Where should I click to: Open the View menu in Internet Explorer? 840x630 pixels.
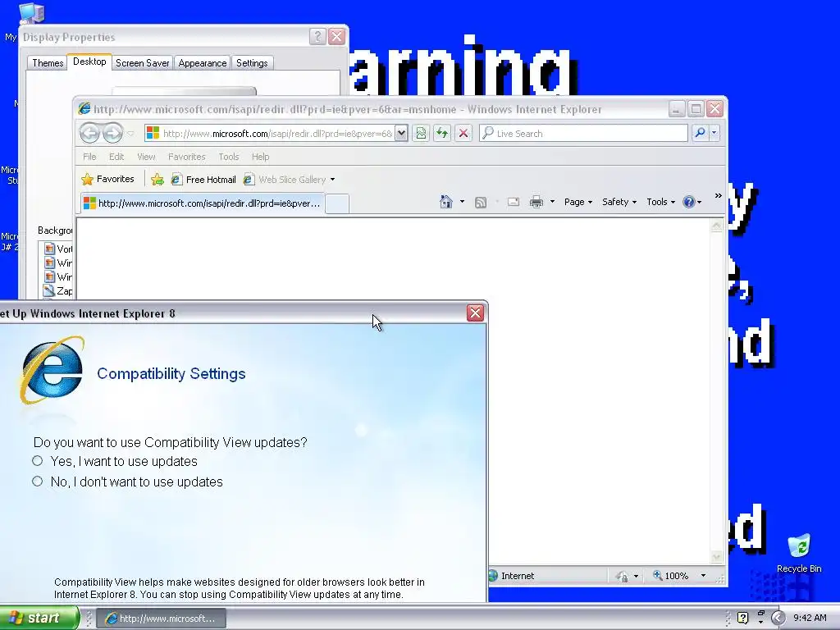[x=146, y=157]
